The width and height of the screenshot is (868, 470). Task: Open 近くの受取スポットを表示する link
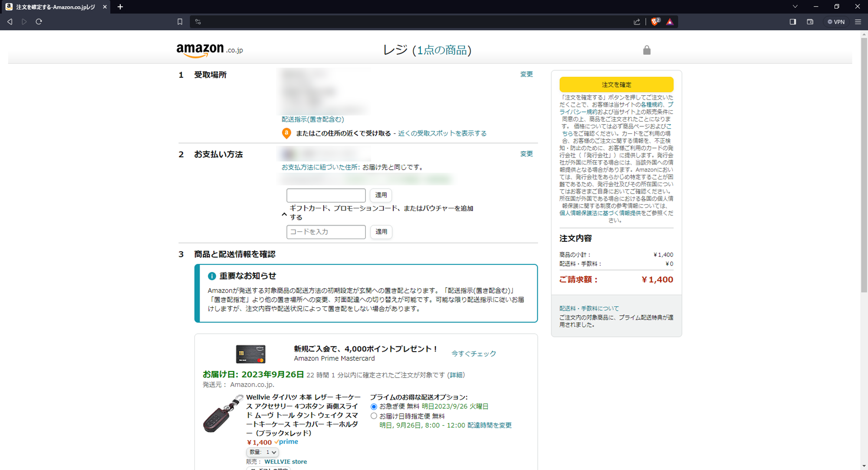click(x=442, y=133)
